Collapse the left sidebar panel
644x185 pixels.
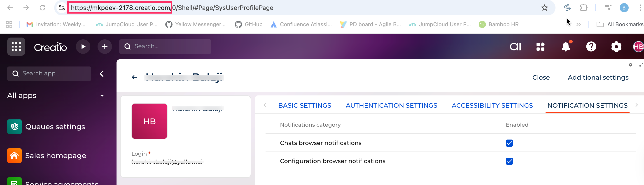(x=102, y=74)
